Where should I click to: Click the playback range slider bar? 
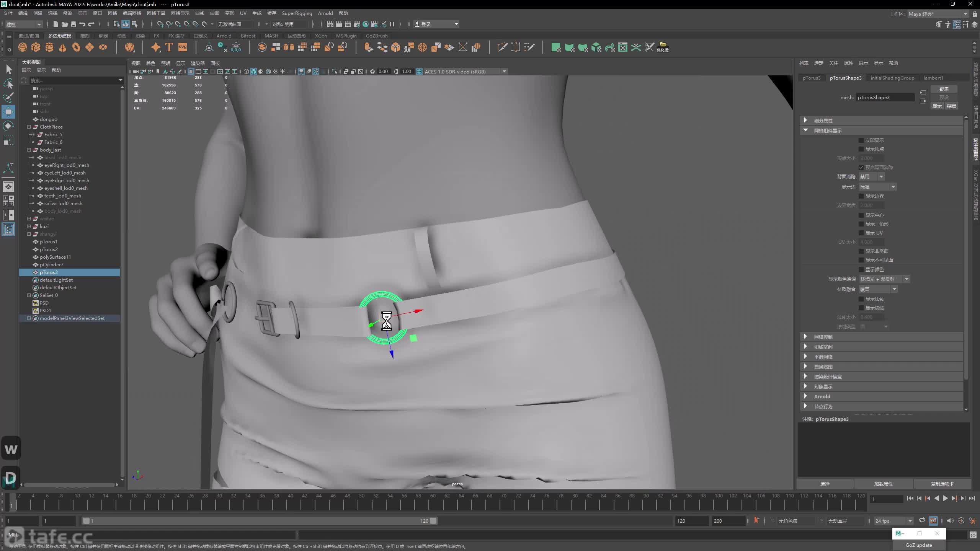point(260,521)
